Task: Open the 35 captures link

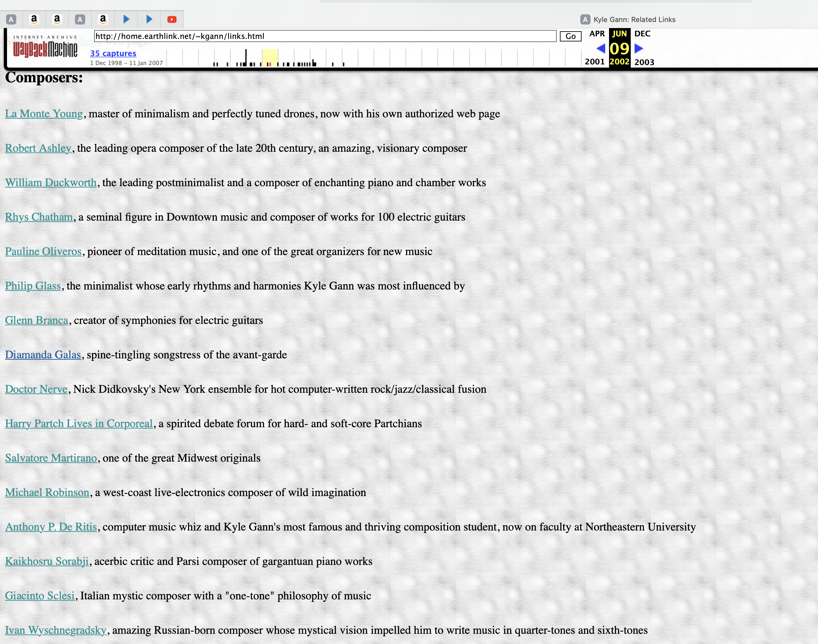Action: pyautogui.click(x=113, y=54)
